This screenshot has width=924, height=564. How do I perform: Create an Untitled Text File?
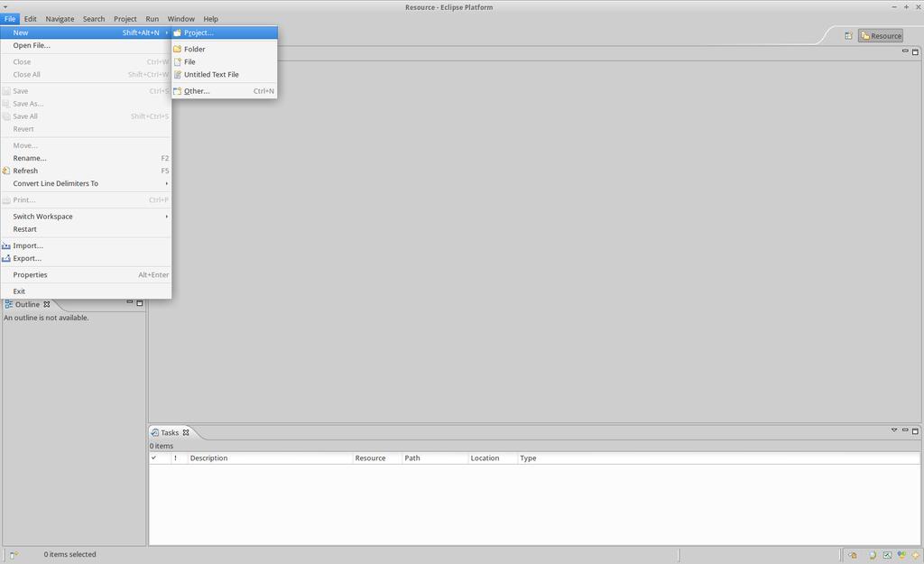coord(225,74)
